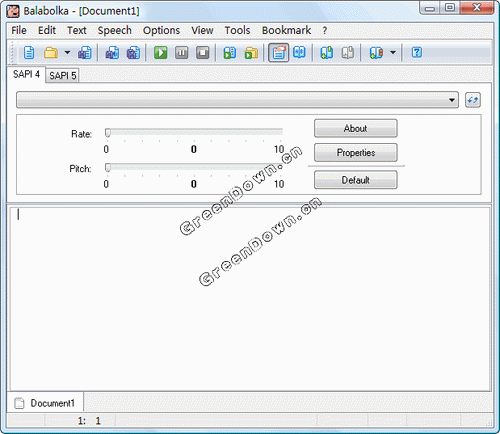The height and width of the screenshot is (434, 500).
Task: Click the Open folder toolbar icon
Action: [x=51, y=53]
